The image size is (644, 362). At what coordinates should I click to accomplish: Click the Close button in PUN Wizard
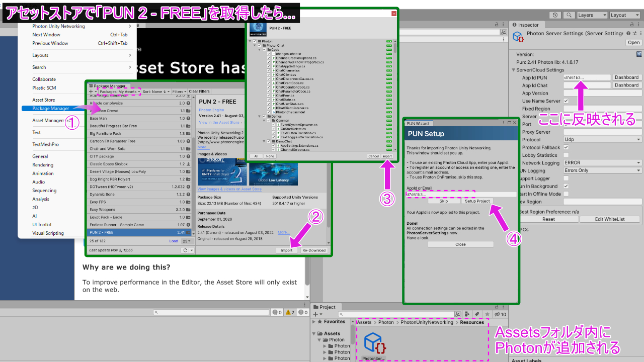[x=461, y=244]
